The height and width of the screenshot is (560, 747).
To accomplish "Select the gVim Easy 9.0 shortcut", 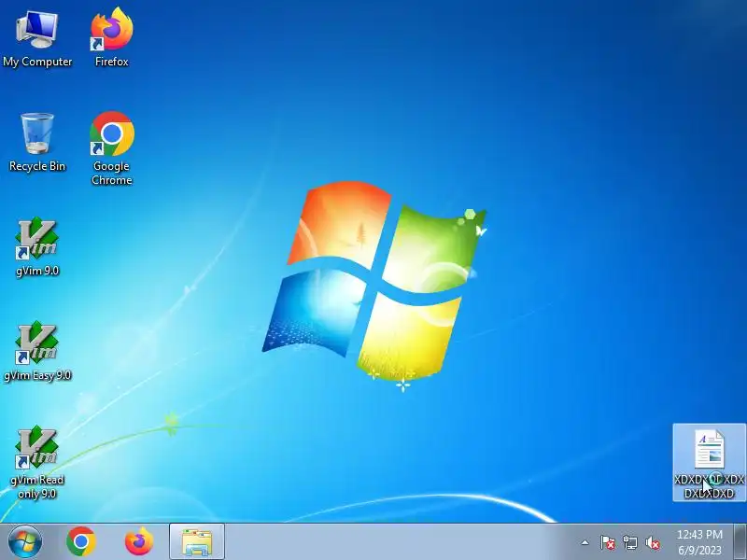I will coord(37,352).
